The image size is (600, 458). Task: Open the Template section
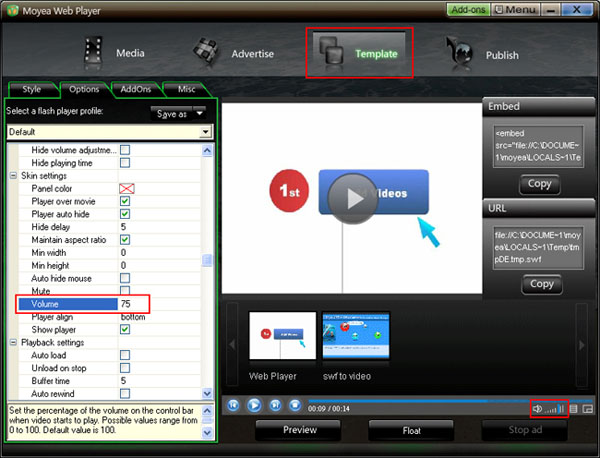(359, 53)
